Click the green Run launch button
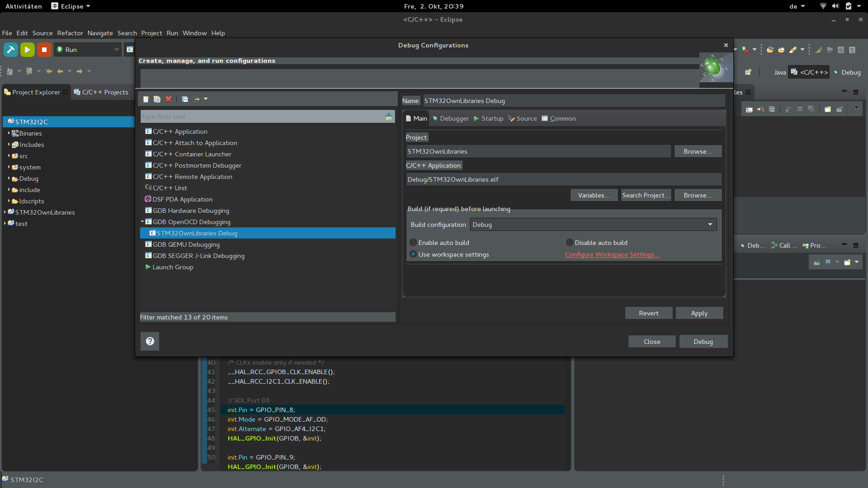This screenshot has width=868, height=488. pyautogui.click(x=27, y=50)
